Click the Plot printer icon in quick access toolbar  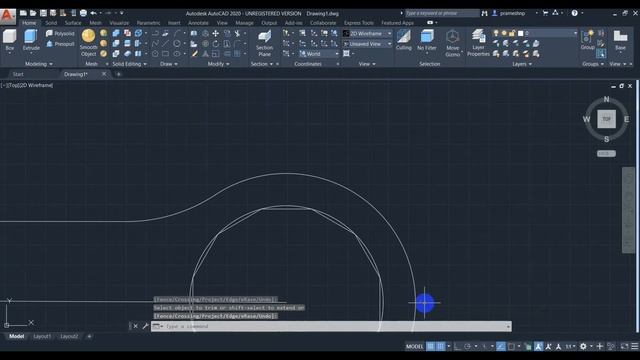click(83, 13)
